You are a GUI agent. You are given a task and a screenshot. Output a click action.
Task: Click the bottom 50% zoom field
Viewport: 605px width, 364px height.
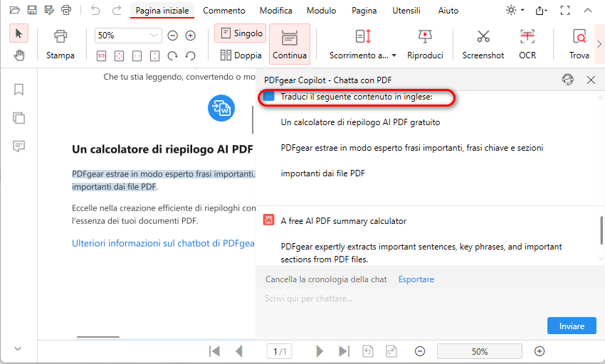point(479,351)
